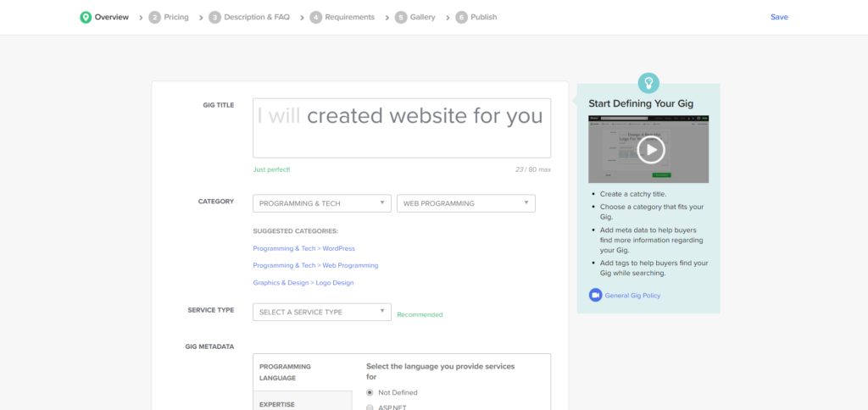The width and height of the screenshot is (868, 410).
Task: Go to the Pricing step
Action: 176,17
